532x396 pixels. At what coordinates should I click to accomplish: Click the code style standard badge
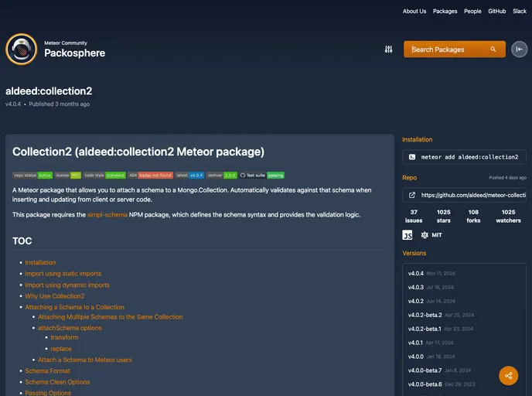coord(104,175)
